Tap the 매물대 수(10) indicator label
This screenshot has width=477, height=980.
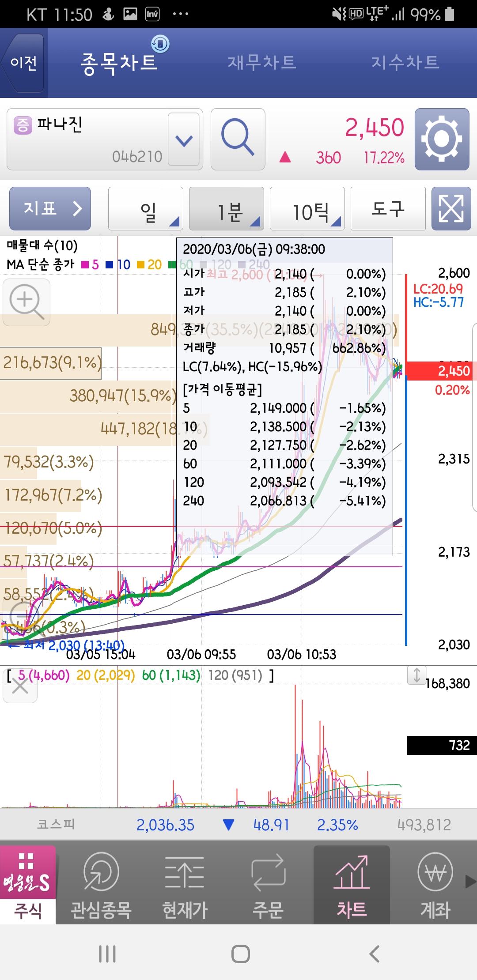point(42,245)
